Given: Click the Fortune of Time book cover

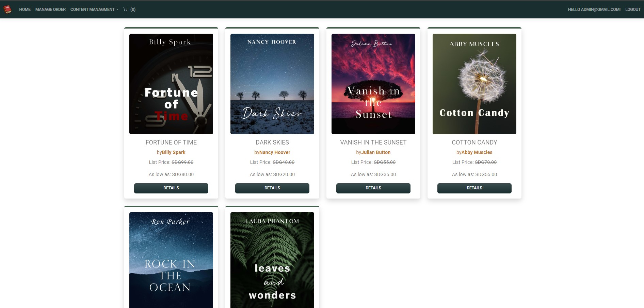Looking at the screenshot, I should coord(171,84).
